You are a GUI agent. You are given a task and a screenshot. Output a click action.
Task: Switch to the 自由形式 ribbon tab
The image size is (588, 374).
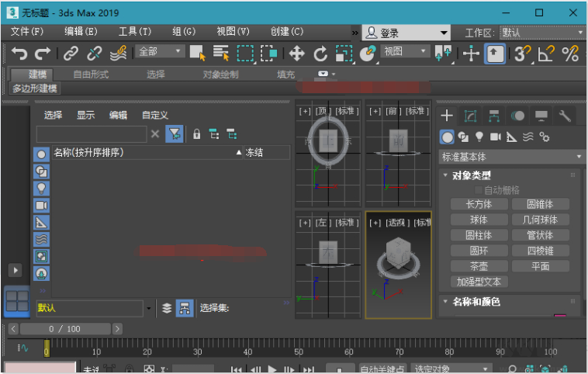click(91, 74)
